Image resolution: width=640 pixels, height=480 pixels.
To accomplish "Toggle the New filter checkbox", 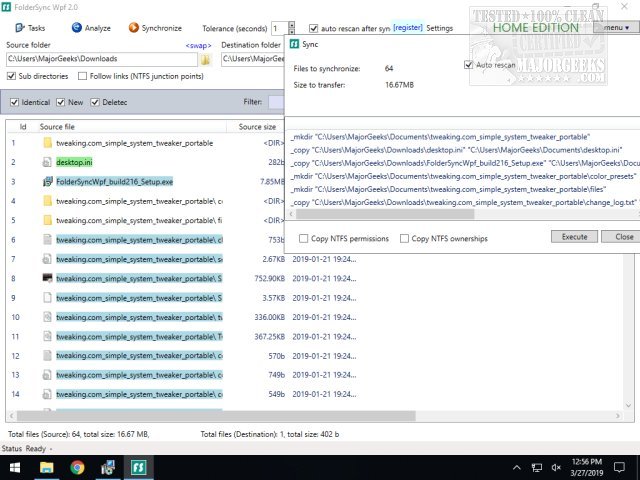I will click(61, 102).
